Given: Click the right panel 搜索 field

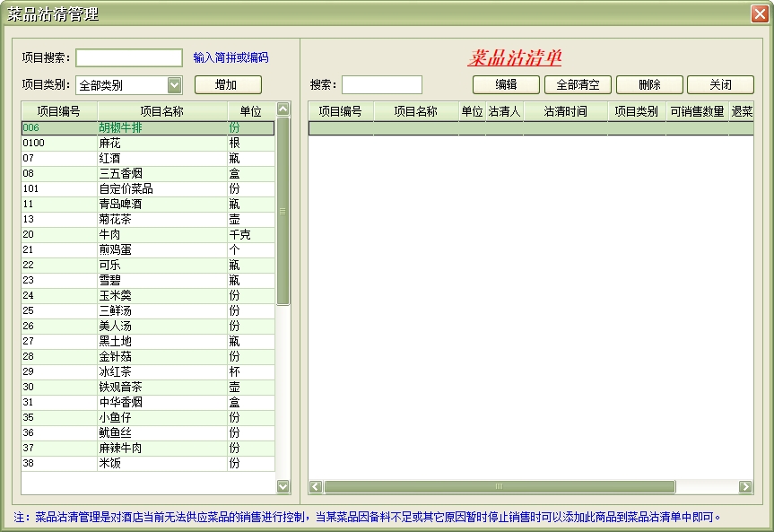Looking at the screenshot, I should pos(381,84).
